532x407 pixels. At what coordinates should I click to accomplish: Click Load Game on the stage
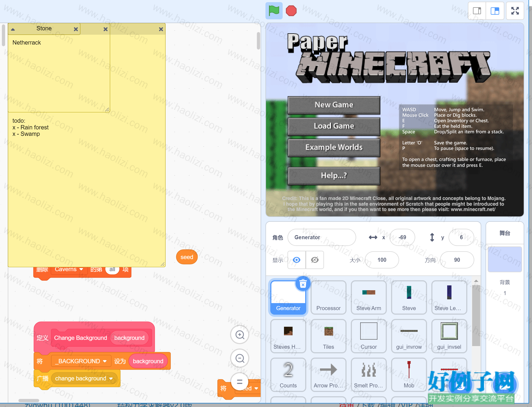click(x=334, y=126)
